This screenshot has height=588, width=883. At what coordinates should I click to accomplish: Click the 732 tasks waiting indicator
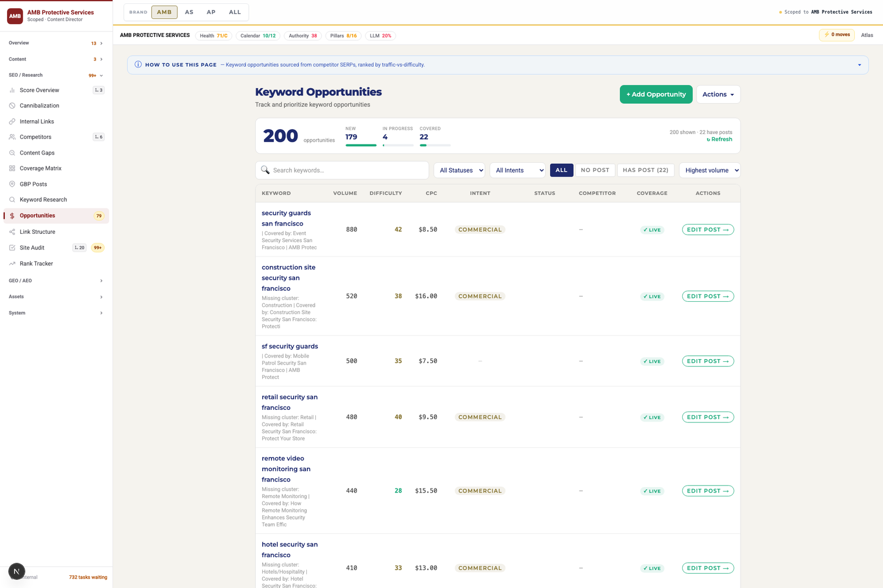click(88, 578)
